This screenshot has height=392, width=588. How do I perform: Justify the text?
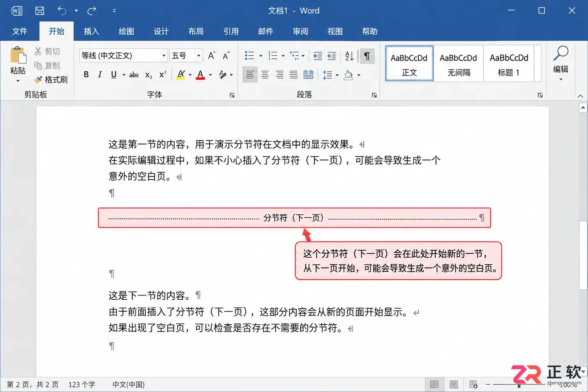pyautogui.click(x=294, y=75)
